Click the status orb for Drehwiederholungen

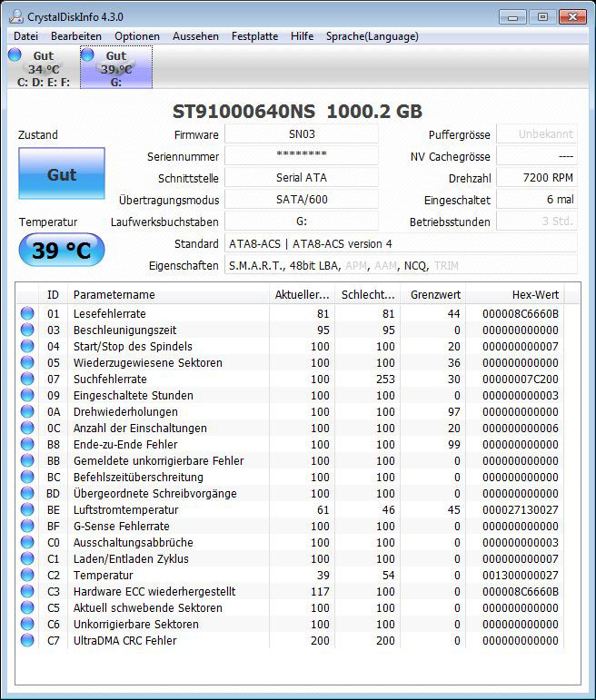[27, 411]
